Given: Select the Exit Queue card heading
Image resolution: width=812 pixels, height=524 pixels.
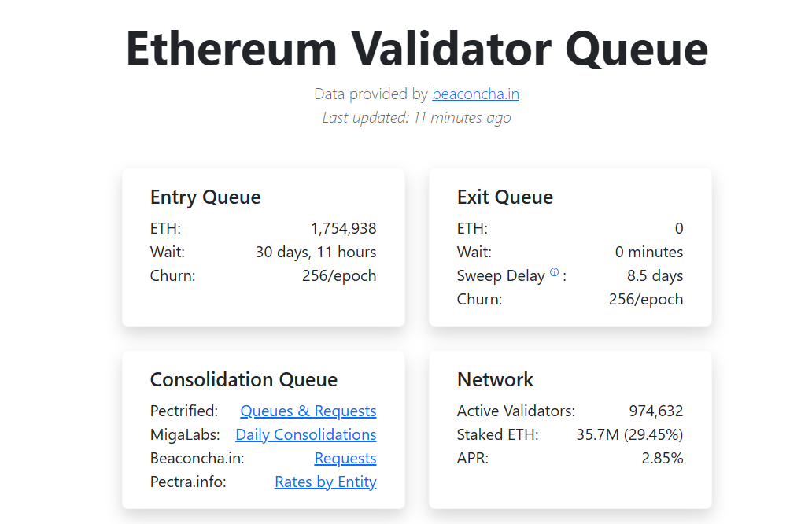Looking at the screenshot, I should point(505,197).
